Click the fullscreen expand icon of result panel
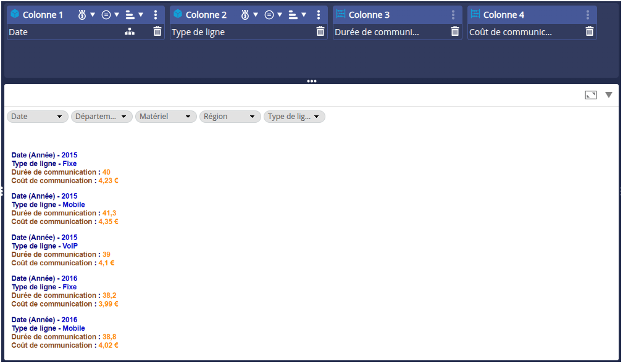The width and height of the screenshot is (623, 364). pos(591,95)
